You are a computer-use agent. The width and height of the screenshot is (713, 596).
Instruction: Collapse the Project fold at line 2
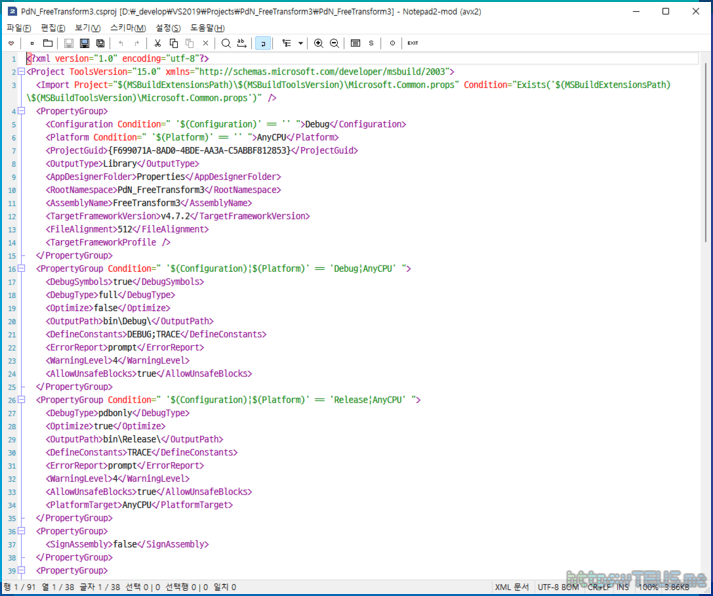(x=21, y=71)
